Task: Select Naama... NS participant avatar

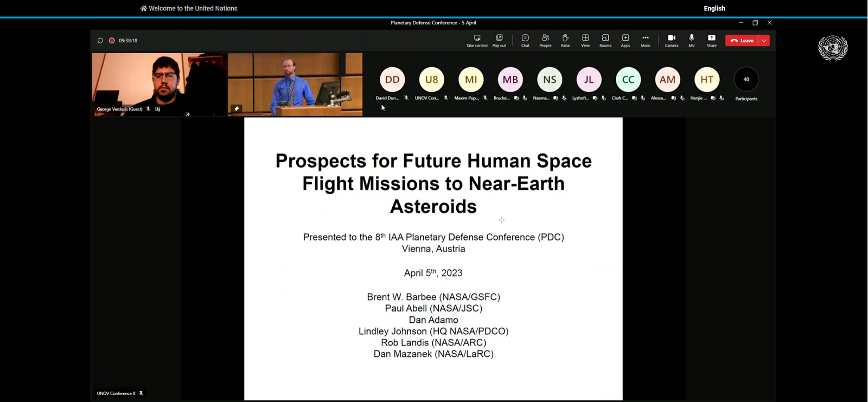Action: 550,79
